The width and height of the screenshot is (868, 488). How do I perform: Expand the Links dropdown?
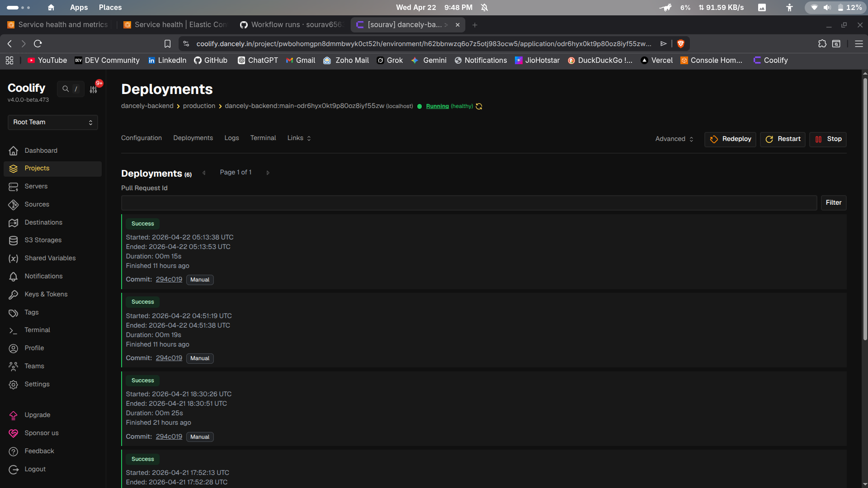pyautogui.click(x=299, y=138)
